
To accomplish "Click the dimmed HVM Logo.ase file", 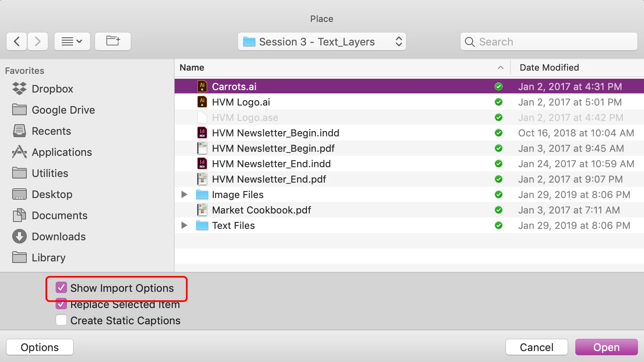I will click(x=245, y=118).
